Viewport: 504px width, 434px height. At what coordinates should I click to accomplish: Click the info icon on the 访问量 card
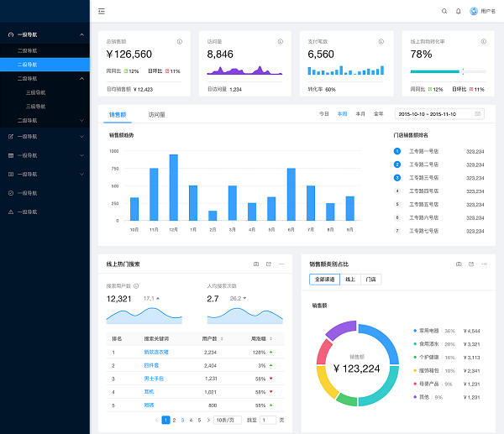280,41
